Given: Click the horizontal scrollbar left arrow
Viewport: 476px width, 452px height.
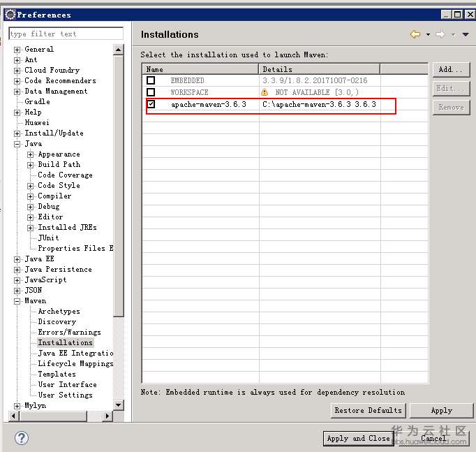Looking at the screenshot, I should tap(14, 416).
